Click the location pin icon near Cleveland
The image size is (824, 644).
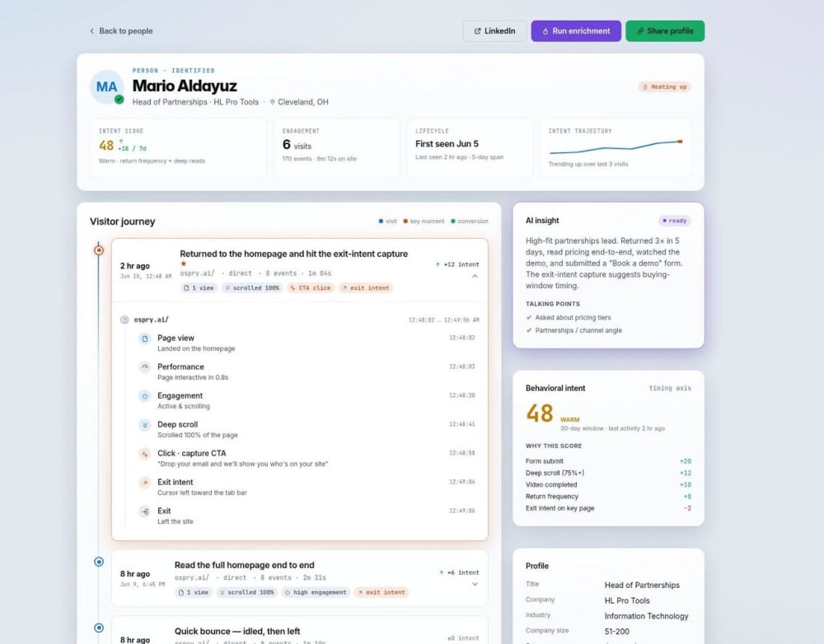tap(272, 102)
